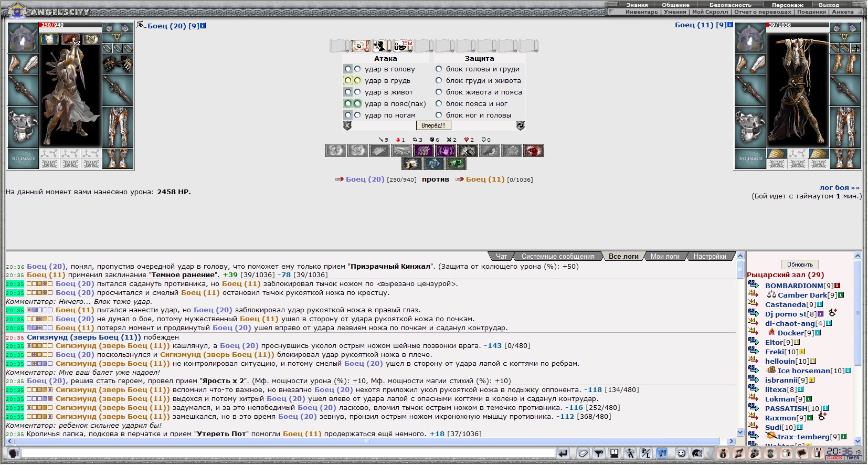Open info icon next to Freki[10]
Viewport: 868px width, 465px height.
(802, 352)
